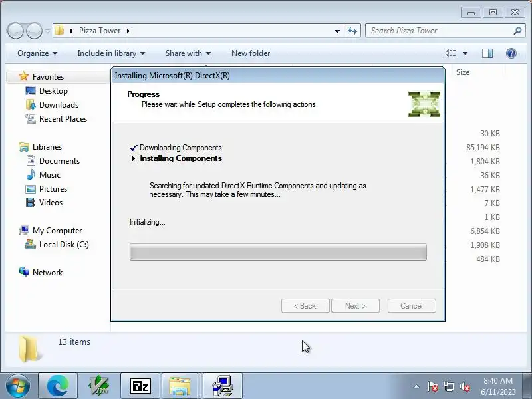Switch to File Explorer taskbar icon
This screenshot has width=532, height=399.
[180, 386]
